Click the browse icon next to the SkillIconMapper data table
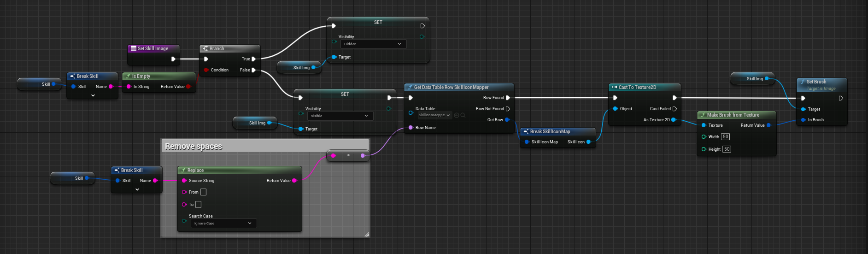The height and width of the screenshot is (254, 868). (x=457, y=115)
